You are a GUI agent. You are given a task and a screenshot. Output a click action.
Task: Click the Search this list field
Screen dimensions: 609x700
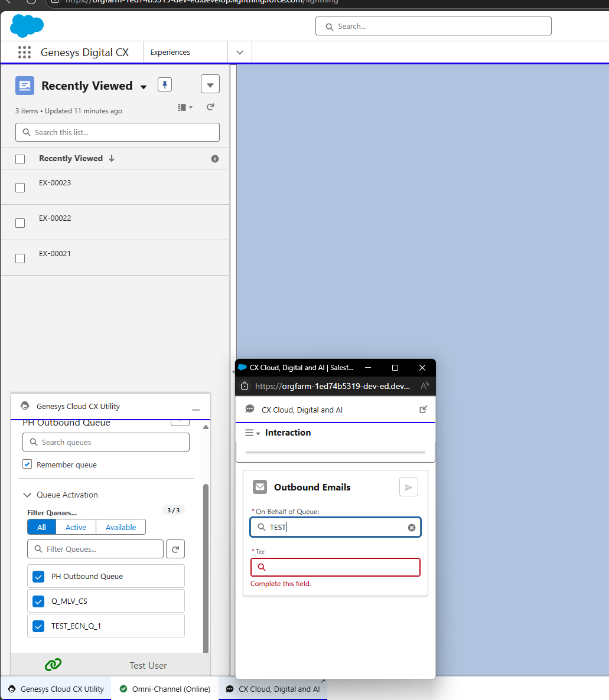[118, 132]
